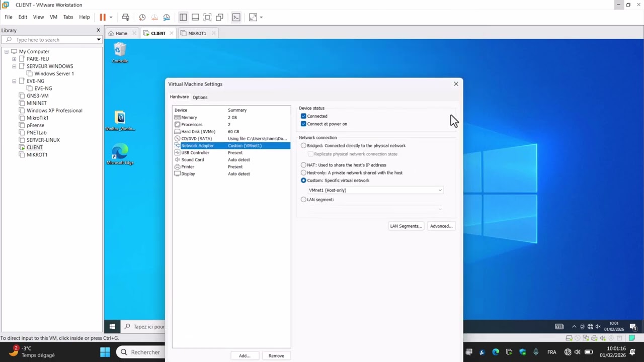
Task: Go to the Home tab
Action: pyautogui.click(x=121, y=33)
